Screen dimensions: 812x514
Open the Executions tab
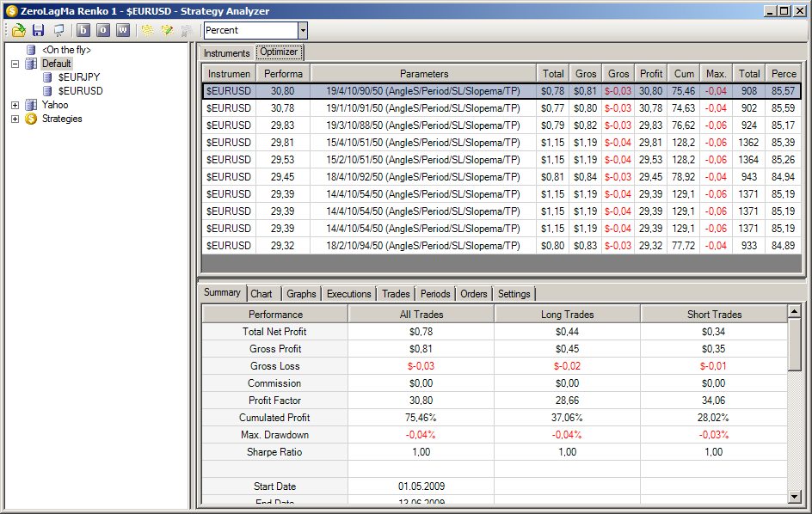349,294
